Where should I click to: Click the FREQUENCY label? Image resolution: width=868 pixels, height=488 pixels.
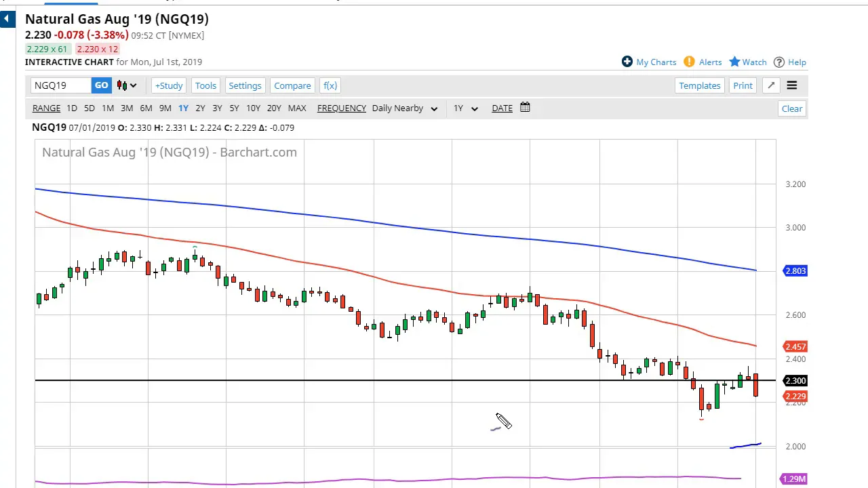(x=341, y=108)
